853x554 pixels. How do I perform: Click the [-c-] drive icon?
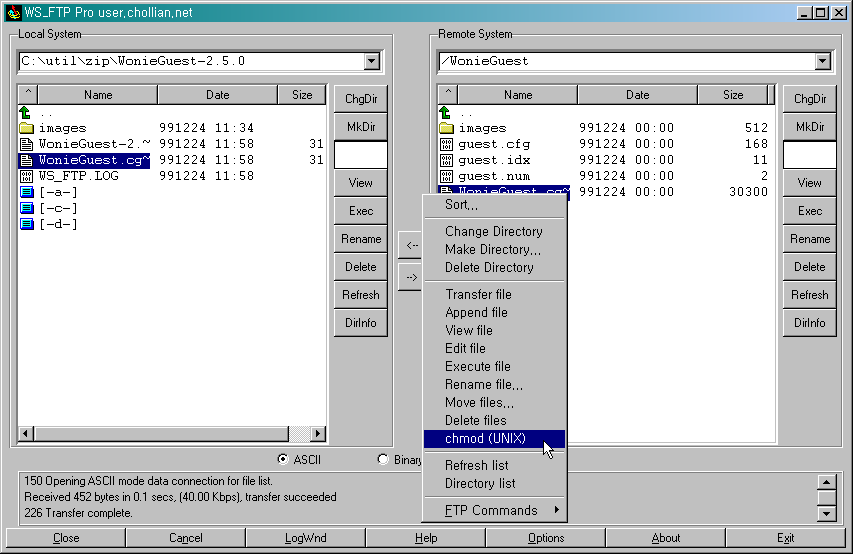(x=26, y=208)
